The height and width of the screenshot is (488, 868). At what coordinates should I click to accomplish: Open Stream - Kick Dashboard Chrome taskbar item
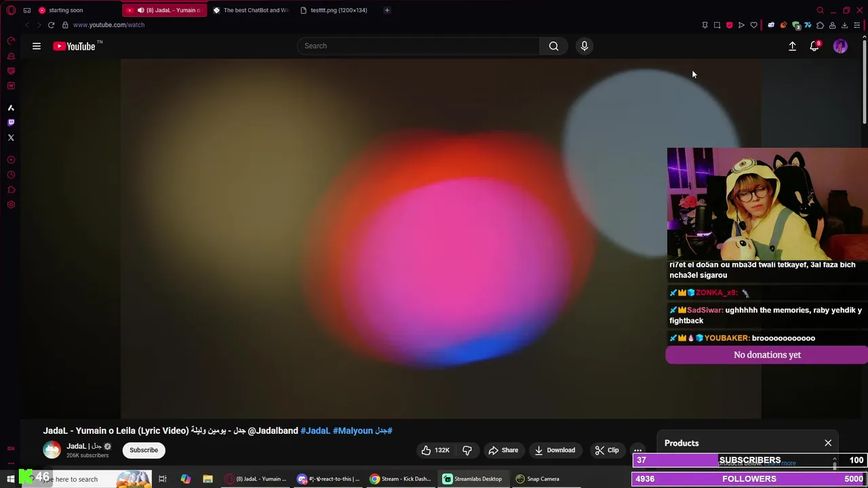point(401,479)
